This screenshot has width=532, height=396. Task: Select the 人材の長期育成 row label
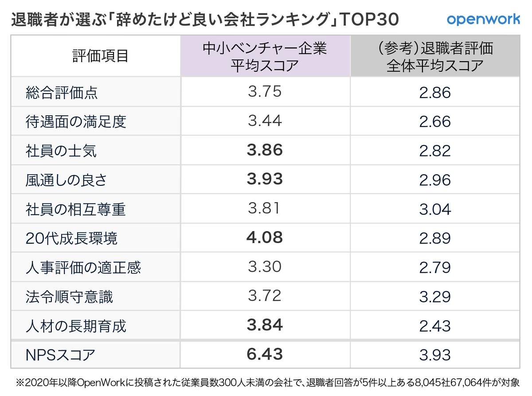tap(76, 326)
